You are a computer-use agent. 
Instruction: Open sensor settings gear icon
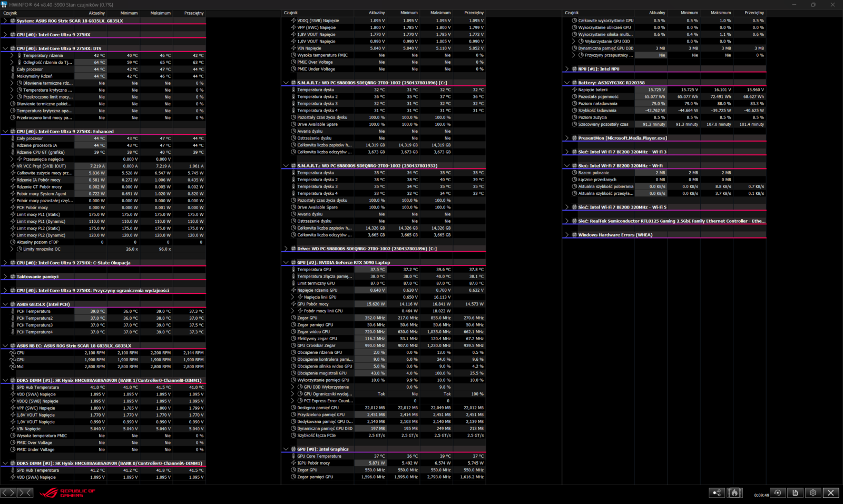coord(813,493)
